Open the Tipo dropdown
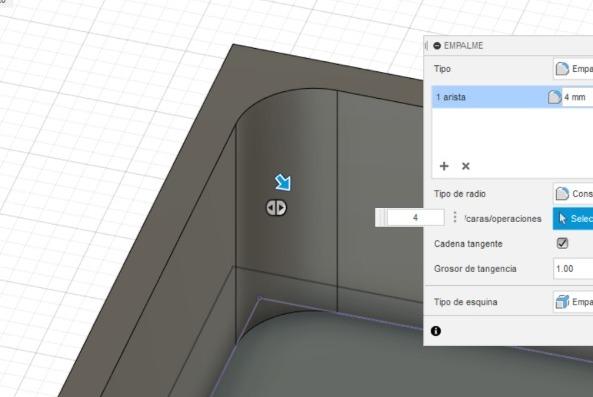This screenshot has width=593, height=397. 573,69
